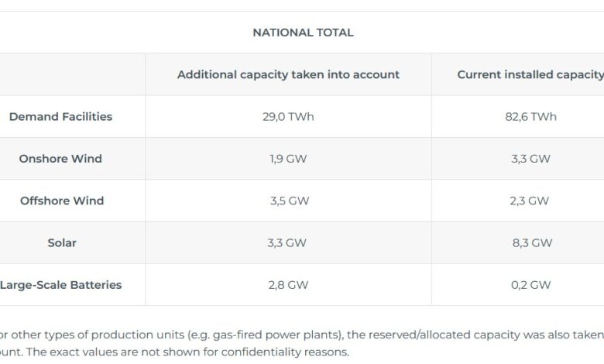Click the Large-Scale Batteries row label
The height and width of the screenshot is (364, 604).
click(60, 285)
